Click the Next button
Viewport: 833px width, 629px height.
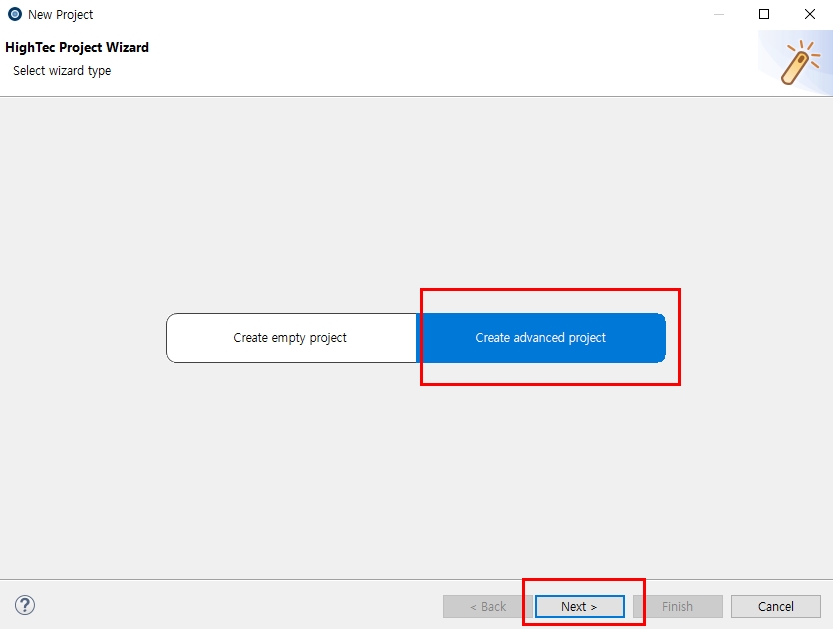click(580, 606)
